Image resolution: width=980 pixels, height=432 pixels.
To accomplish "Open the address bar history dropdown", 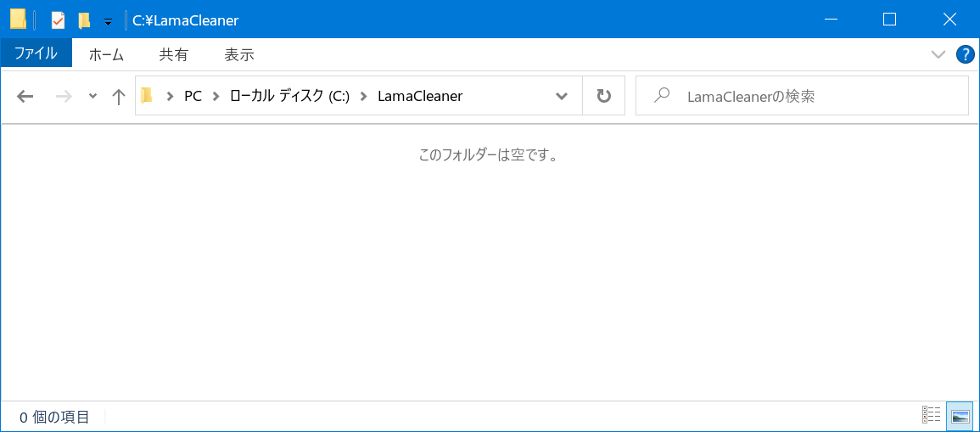I will (561, 96).
